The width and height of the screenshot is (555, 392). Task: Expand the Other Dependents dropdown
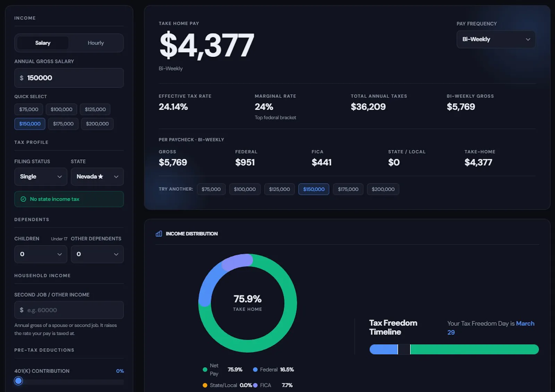(x=97, y=254)
